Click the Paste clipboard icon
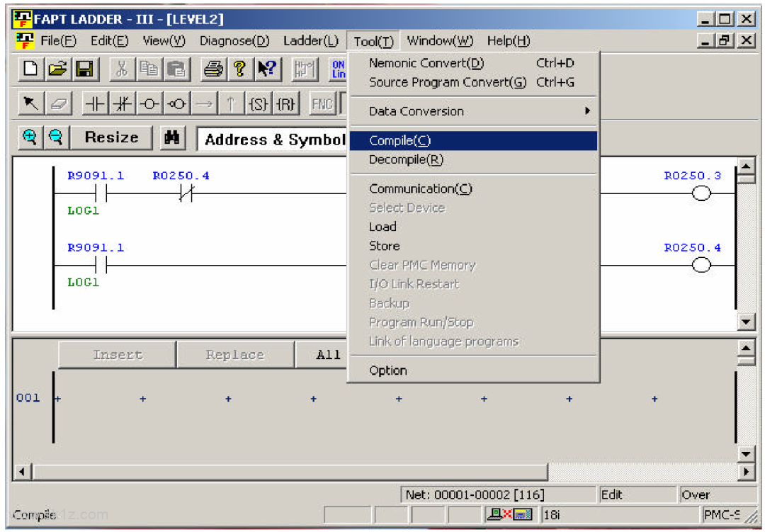This screenshot has height=532, width=765. (x=176, y=69)
